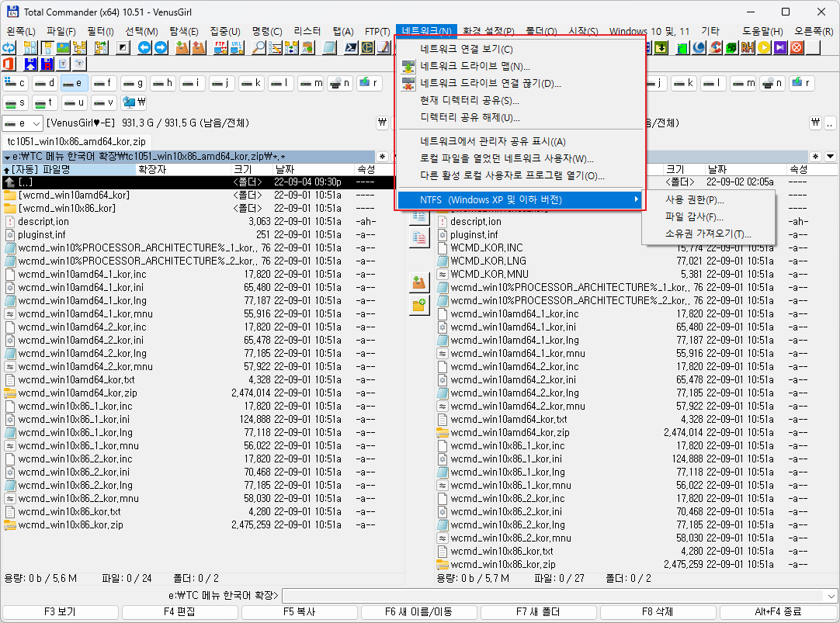Select tab tc1051_win10x86_amd64_kor.zip
The height and width of the screenshot is (623, 840).
pos(76,142)
